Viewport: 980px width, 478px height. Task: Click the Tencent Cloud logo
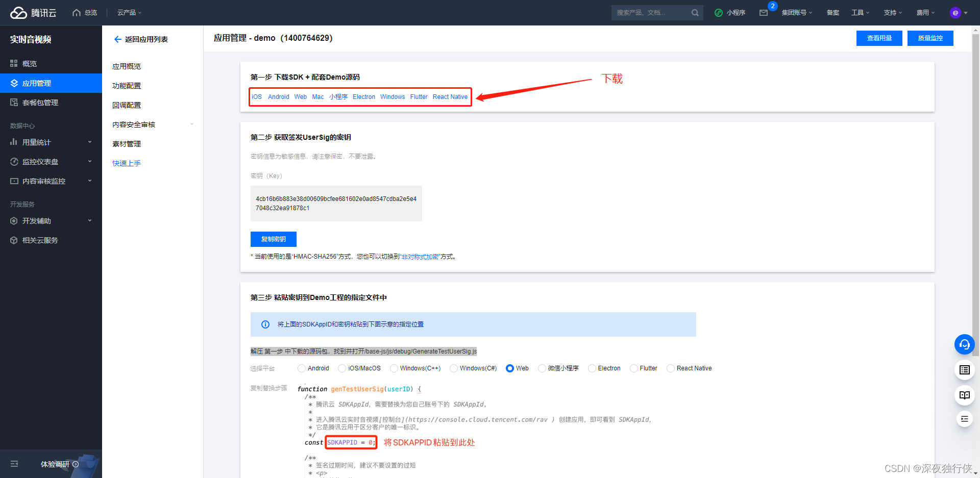pos(33,13)
